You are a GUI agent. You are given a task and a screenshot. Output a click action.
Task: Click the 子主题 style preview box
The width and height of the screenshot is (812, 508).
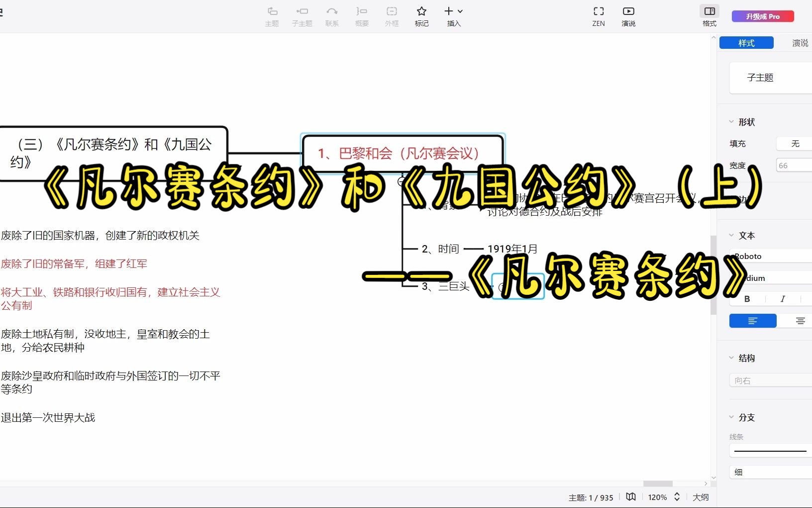click(x=770, y=78)
